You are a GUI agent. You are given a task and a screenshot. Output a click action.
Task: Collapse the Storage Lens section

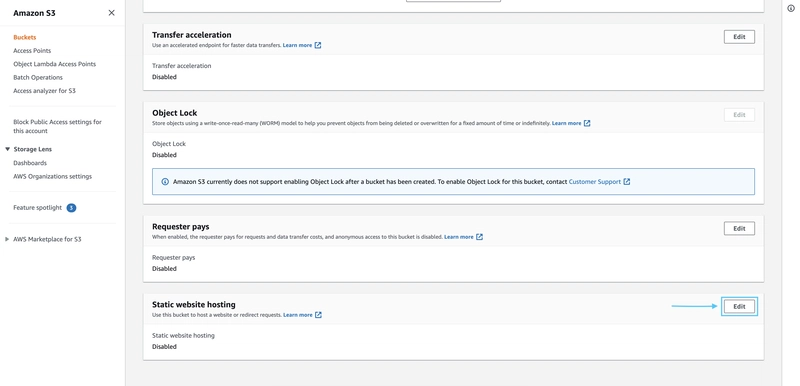(8, 149)
